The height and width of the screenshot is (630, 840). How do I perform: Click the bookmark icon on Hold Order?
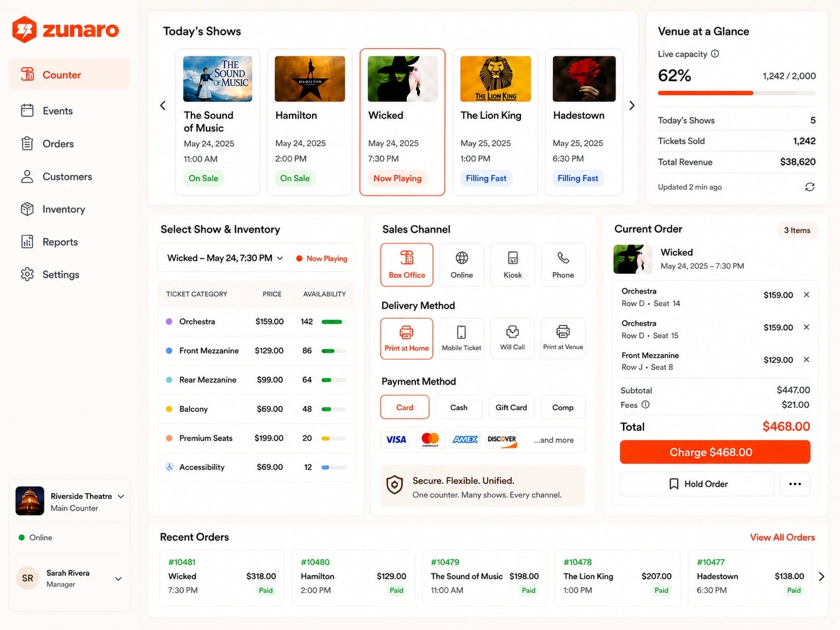click(x=674, y=484)
